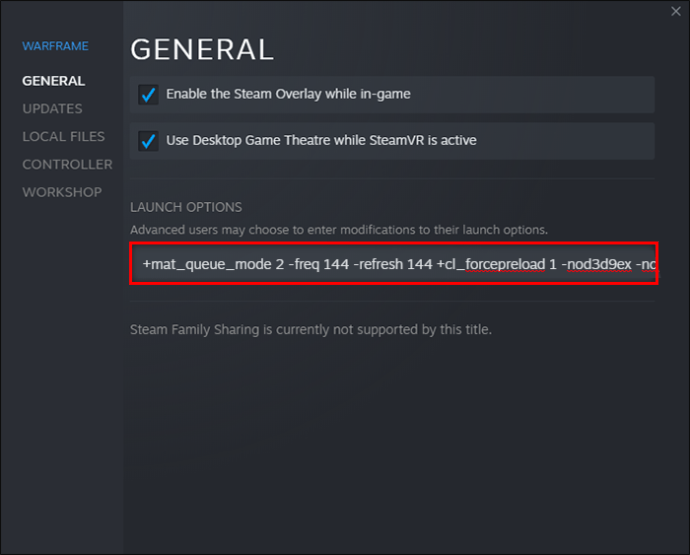
Task: Select the GENERAL tab in sidebar
Action: (x=53, y=80)
